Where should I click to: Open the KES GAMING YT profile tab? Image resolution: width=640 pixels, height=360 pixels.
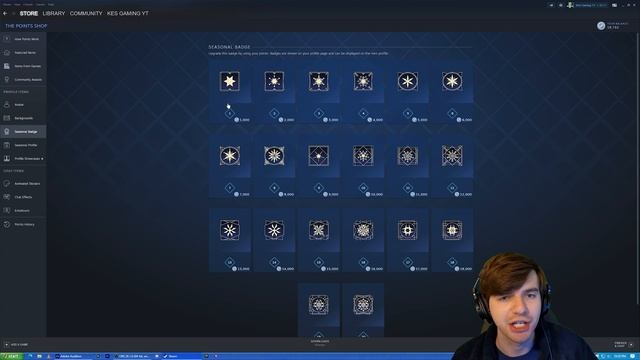(x=128, y=13)
